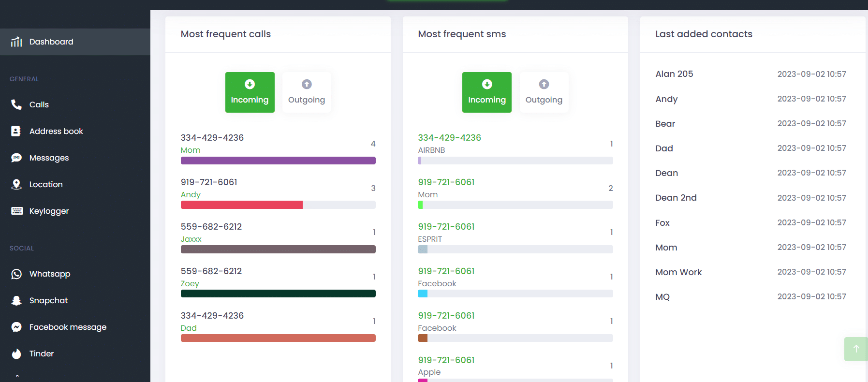868x382 pixels.
Task: Click Dad contact link under calls
Action: click(189, 328)
